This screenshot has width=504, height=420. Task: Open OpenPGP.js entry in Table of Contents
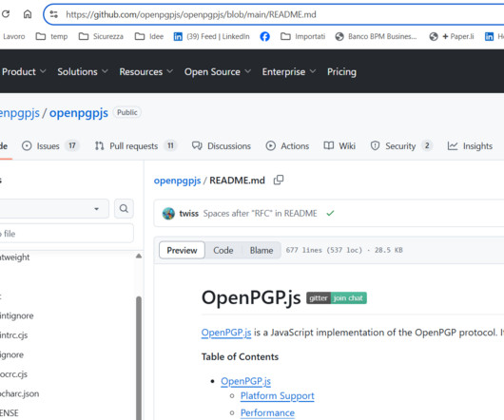(x=245, y=381)
